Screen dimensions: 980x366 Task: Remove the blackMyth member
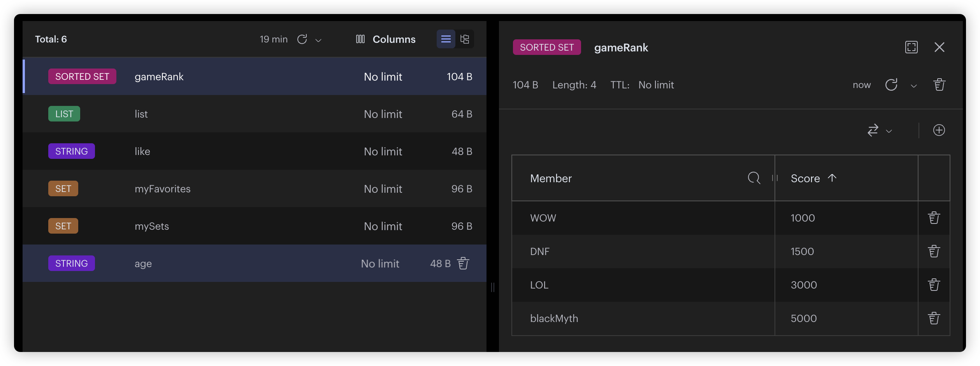coord(934,318)
